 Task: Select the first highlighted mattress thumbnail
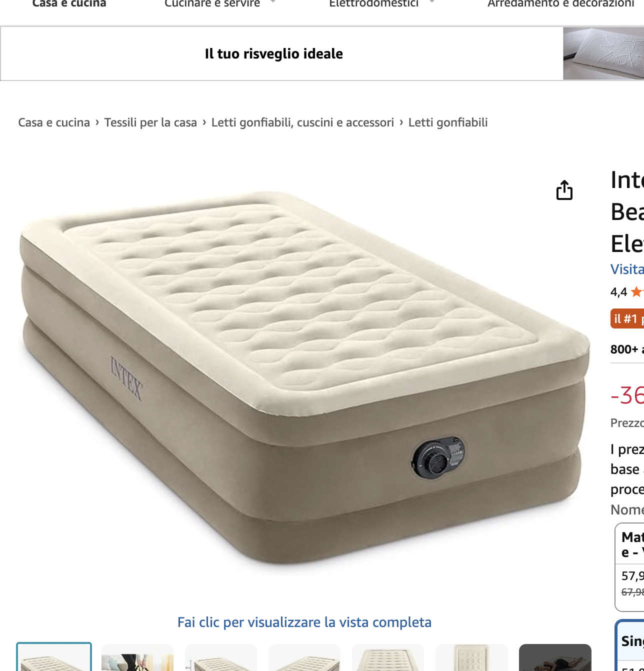tap(54, 657)
